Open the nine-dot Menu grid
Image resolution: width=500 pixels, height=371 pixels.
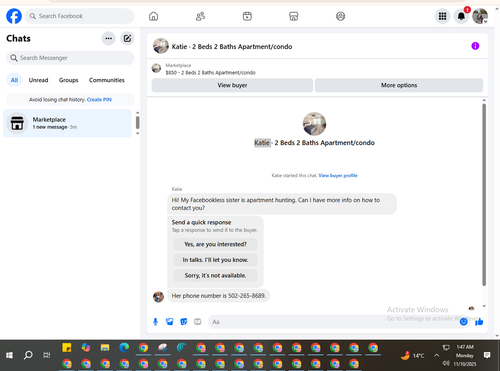point(442,16)
